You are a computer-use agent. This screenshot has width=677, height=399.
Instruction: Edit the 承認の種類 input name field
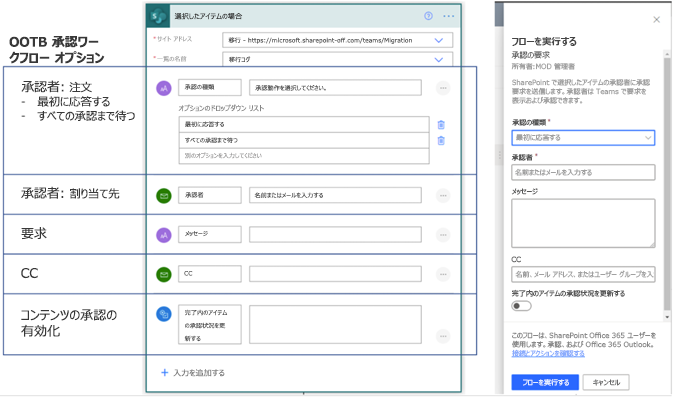tap(210, 87)
